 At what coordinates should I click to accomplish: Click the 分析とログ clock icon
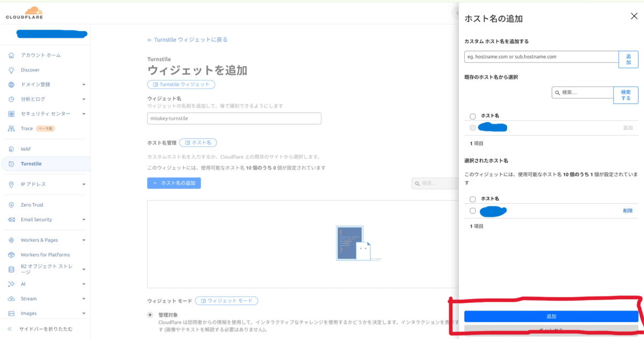12,99
